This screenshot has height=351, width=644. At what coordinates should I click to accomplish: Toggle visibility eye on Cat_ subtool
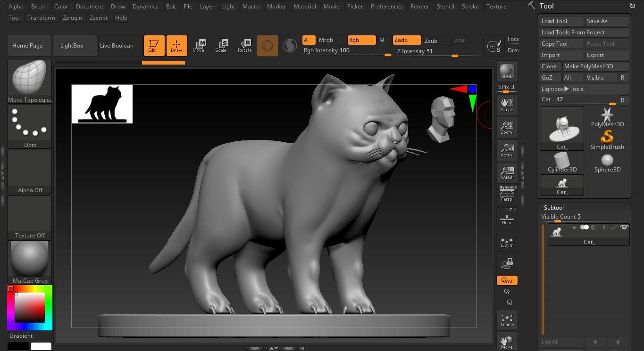(624, 227)
